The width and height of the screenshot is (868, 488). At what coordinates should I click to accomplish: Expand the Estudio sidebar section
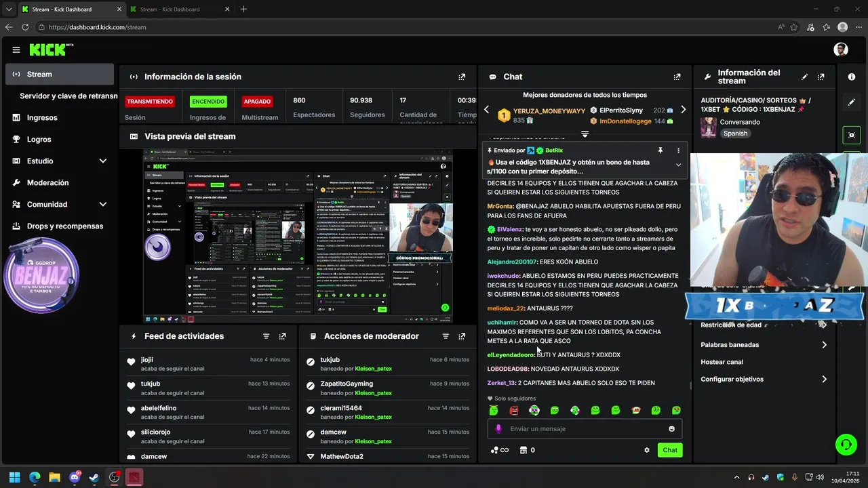(103, 161)
